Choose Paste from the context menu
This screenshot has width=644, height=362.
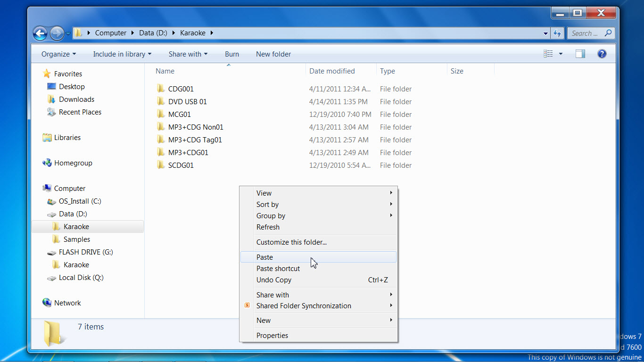(x=264, y=257)
